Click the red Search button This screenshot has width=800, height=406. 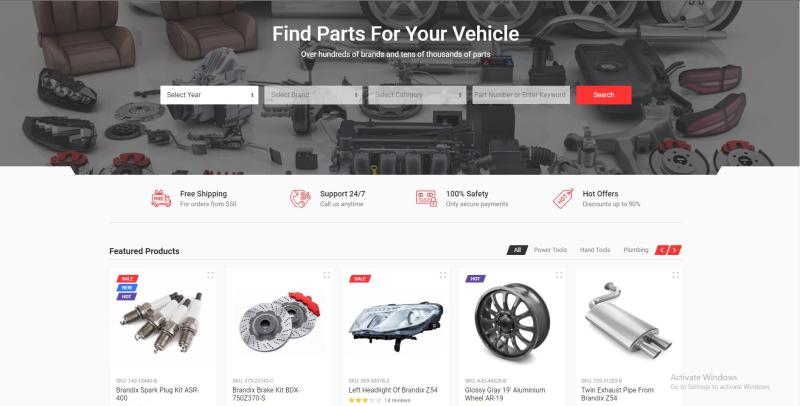pyautogui.click(x=604, y=95)
